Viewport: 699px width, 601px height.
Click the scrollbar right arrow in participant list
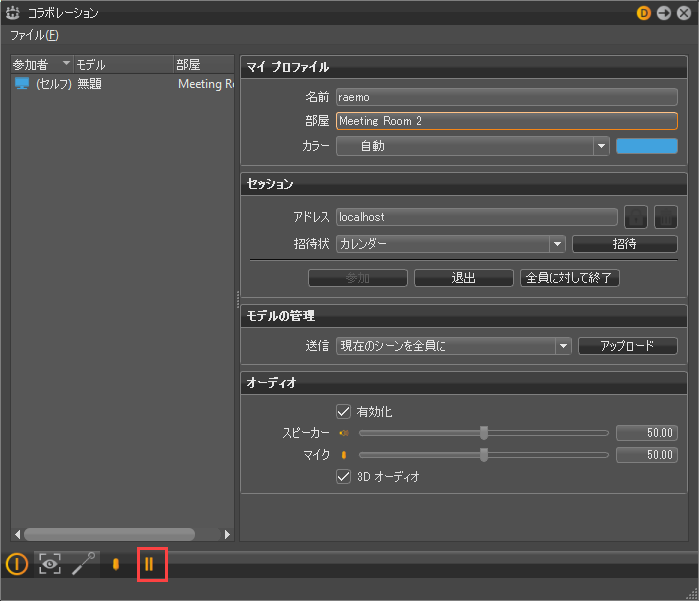[x=227, y=534]
